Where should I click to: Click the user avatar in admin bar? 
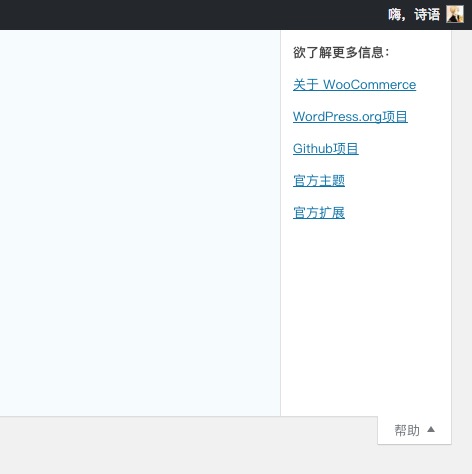pyautogui.click(x=455, y=14)
